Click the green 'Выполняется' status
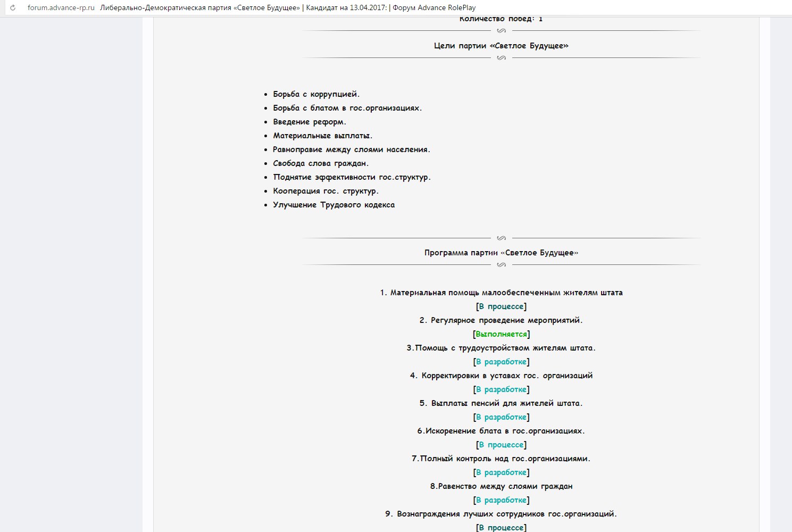Screen dimensions: 792x532 501,334
